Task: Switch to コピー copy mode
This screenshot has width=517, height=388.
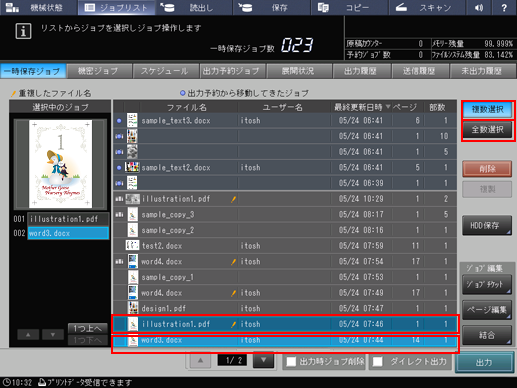Action: click(349, 7)
